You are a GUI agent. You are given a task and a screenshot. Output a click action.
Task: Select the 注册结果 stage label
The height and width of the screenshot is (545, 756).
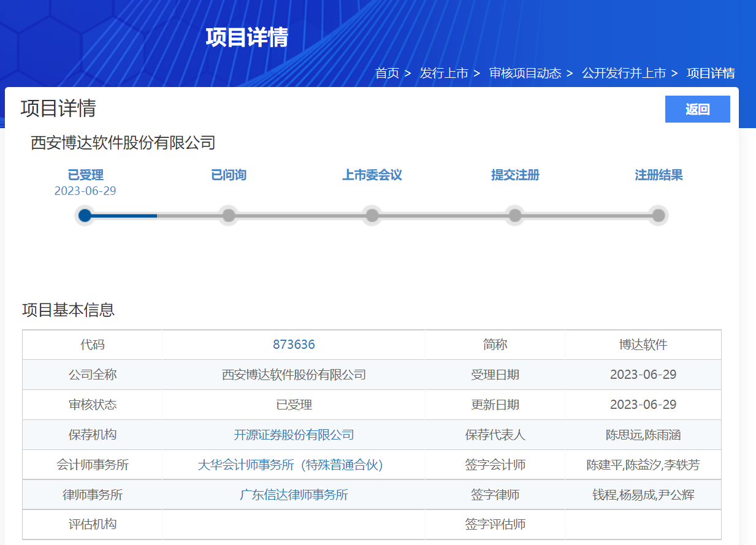[x=659, y=175]
